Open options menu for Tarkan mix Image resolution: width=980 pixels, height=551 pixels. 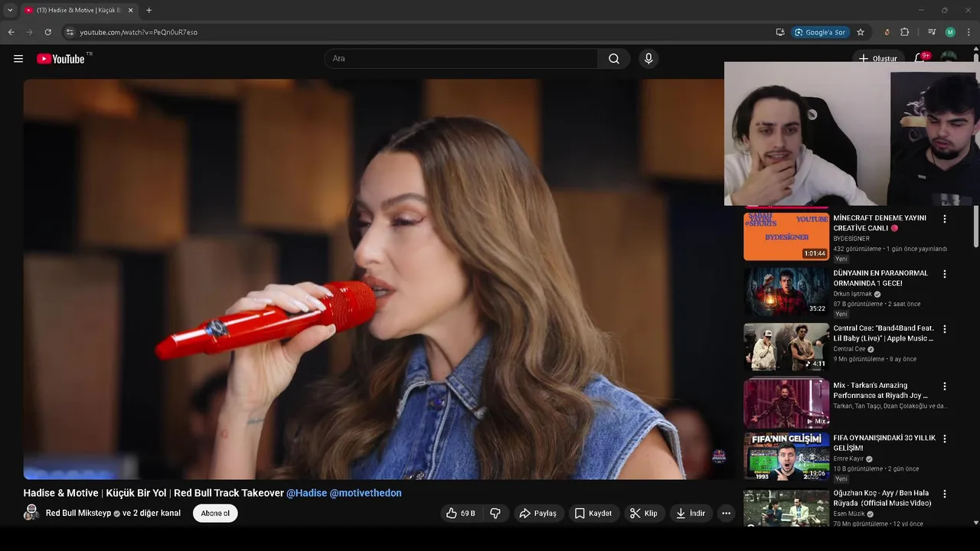944,386
